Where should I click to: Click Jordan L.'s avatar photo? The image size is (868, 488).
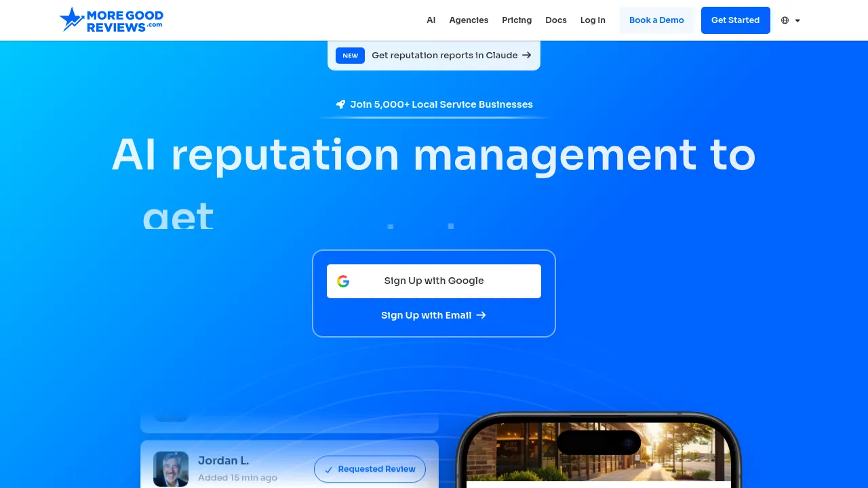coord(171,469)
